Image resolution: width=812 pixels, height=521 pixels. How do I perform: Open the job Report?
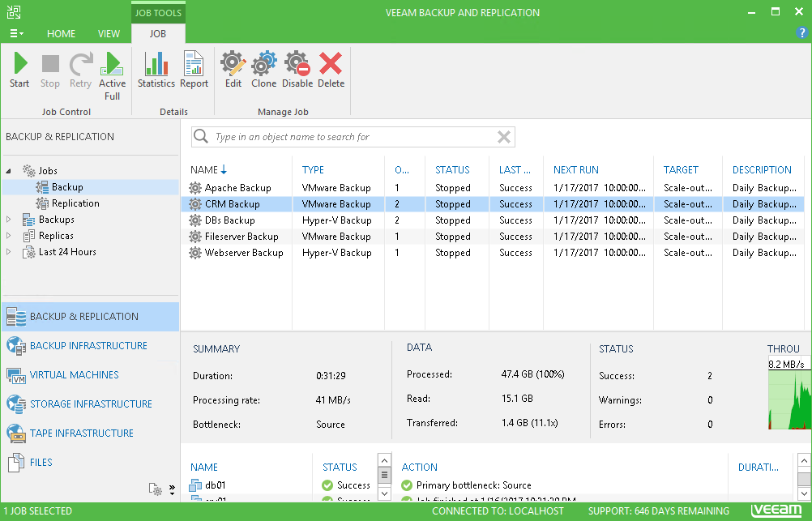point(194,70)
